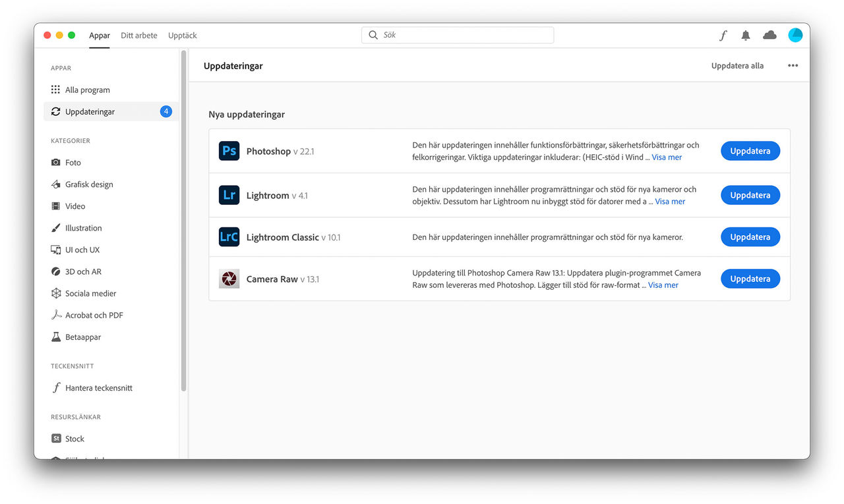844x504 pixels.
Task: Click the Grafisk design icon
Action: point(55,184)
